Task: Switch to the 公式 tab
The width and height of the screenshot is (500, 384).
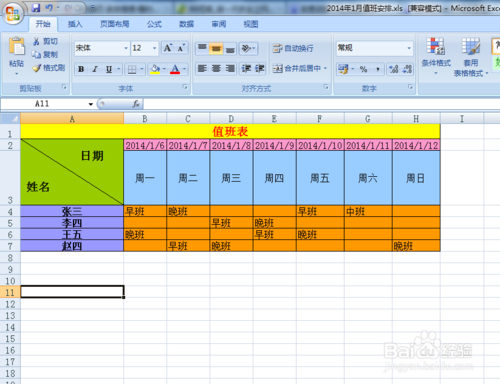Action: [x=154, y=24]
